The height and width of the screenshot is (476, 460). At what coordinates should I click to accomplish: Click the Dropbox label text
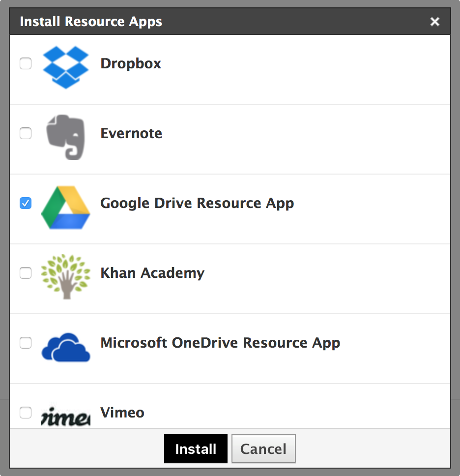[130, 64]
